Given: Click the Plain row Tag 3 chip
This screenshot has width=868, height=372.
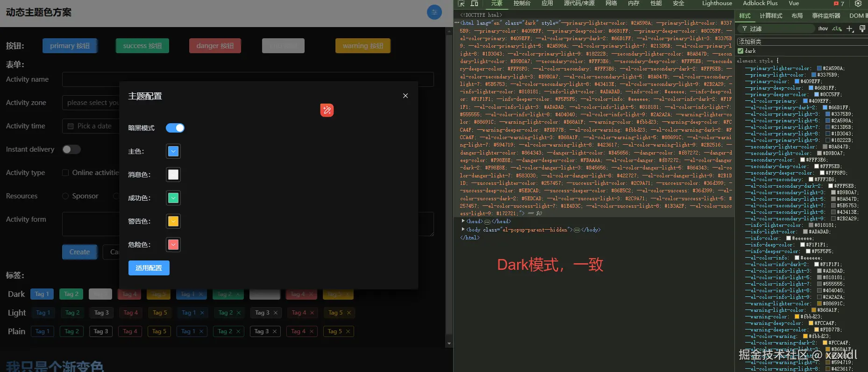Looking at the screenshot, I should coord(101,331).
